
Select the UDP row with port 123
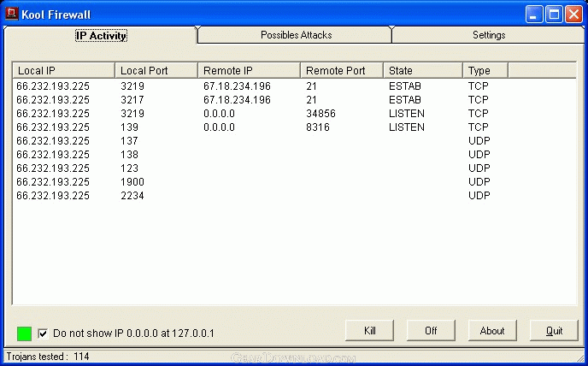click(x=294, y=168)
